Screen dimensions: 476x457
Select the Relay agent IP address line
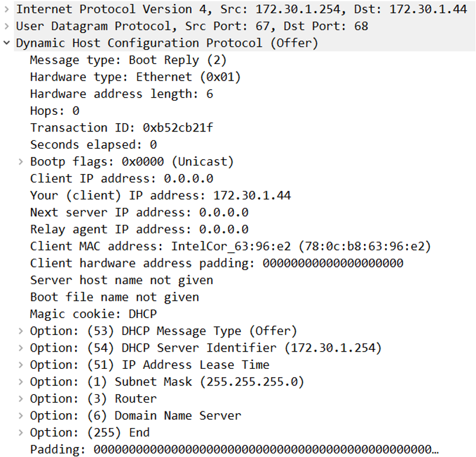139,229
